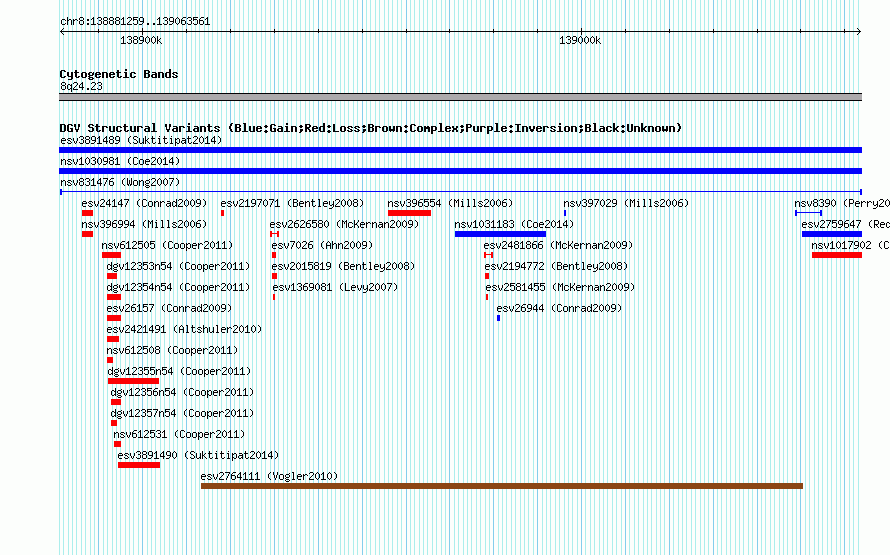Open esv2626580 (McKernan2009) variant
Image resolution: width=890 pixels, height=555 pixels.
point(344,224)
